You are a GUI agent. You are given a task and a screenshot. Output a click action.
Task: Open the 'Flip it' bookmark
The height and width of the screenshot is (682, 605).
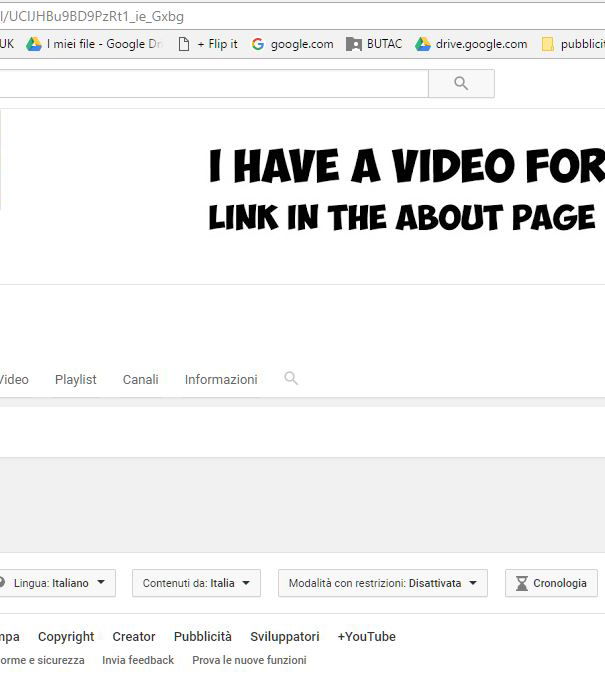click(207, 44)
